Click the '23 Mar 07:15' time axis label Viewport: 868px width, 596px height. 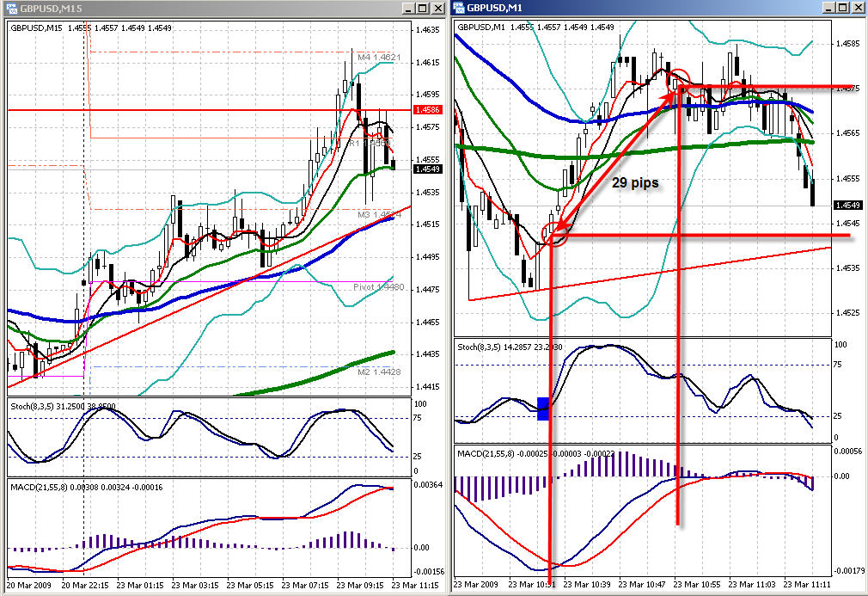click(x=305, y=585)
